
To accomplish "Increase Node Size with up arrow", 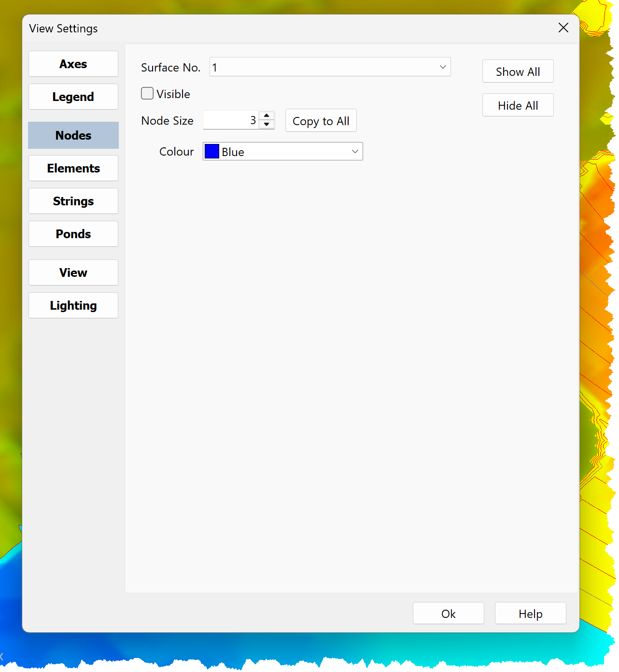I will (267, 115).
